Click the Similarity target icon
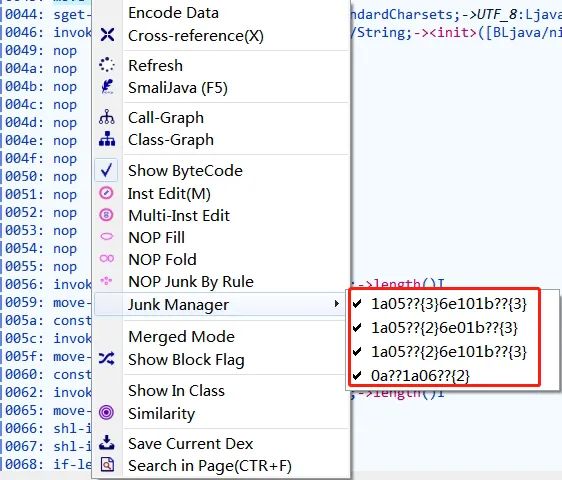Screen dimensions: 562x480 pyautogui.click(x=106, y=413)
